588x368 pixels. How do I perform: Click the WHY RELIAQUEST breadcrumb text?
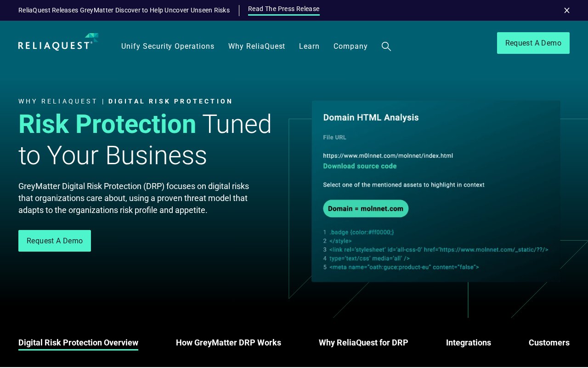point(58,101)
